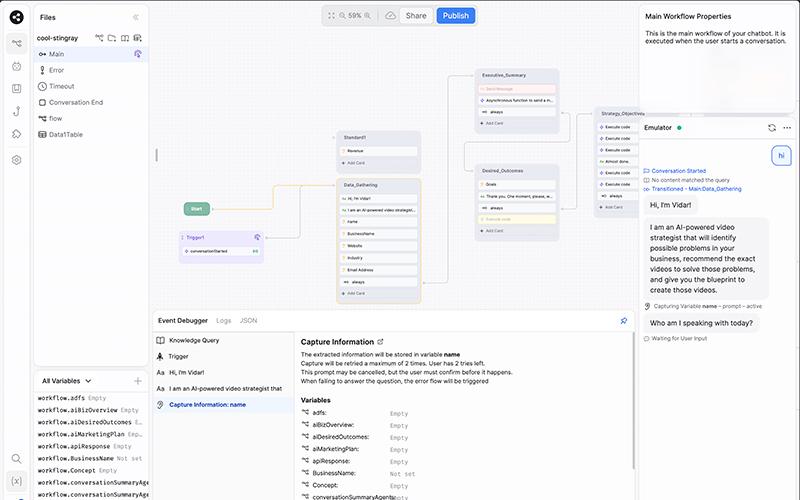Open chatbot settings gear icon
The image size is (800, 500).
click(16, 160)
